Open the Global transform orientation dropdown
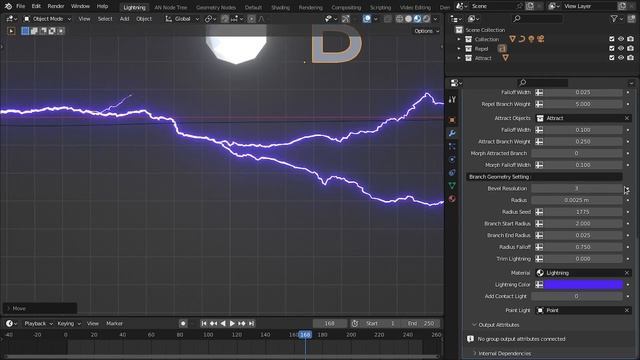 pyautogui.click(x=182, y=19)
